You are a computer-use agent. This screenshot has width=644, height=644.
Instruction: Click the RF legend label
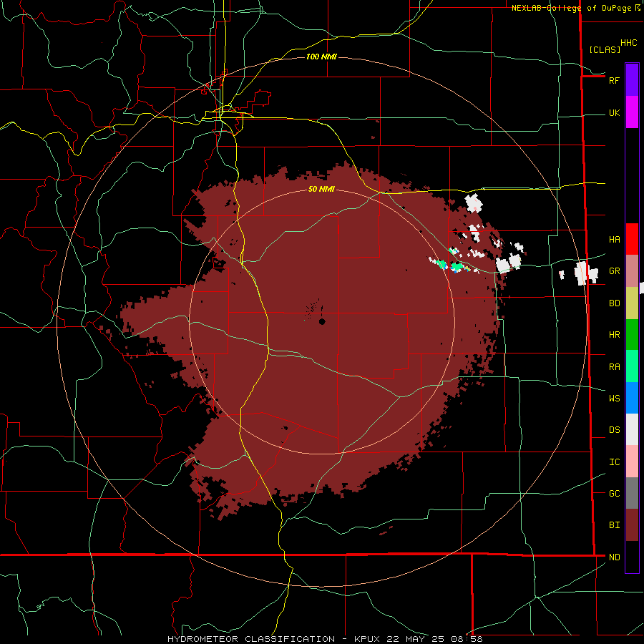(614, 80)
